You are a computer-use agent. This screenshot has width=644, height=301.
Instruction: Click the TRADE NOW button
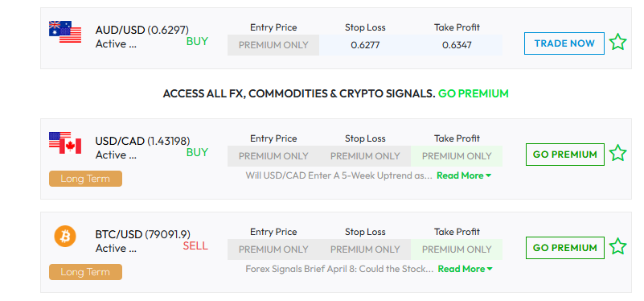[564, 43]
